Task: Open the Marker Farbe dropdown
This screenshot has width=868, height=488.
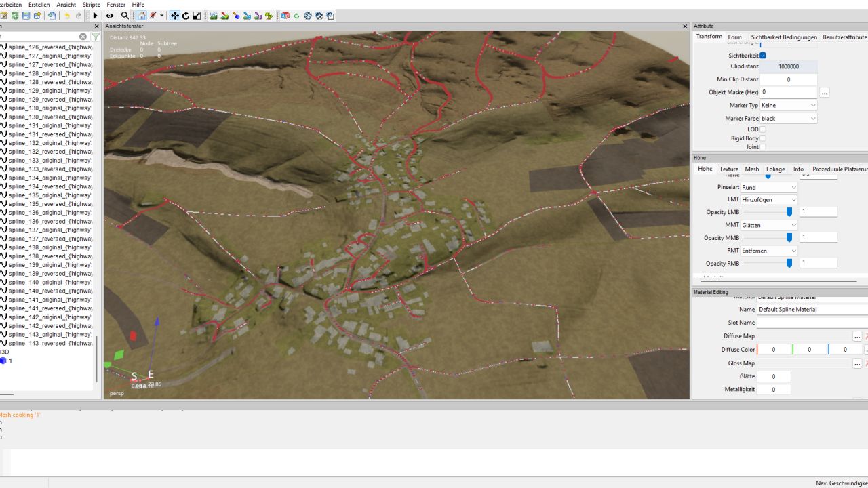Action: [788, 119]
